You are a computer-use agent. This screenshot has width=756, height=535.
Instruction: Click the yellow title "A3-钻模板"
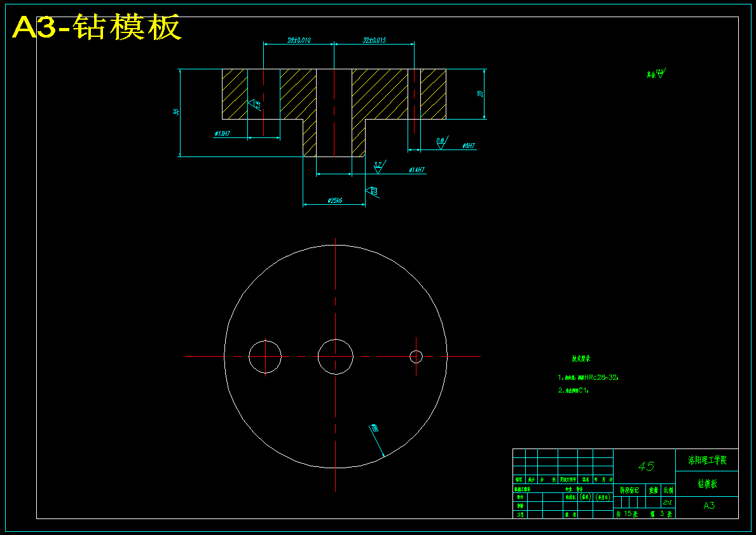coord(97,27)
